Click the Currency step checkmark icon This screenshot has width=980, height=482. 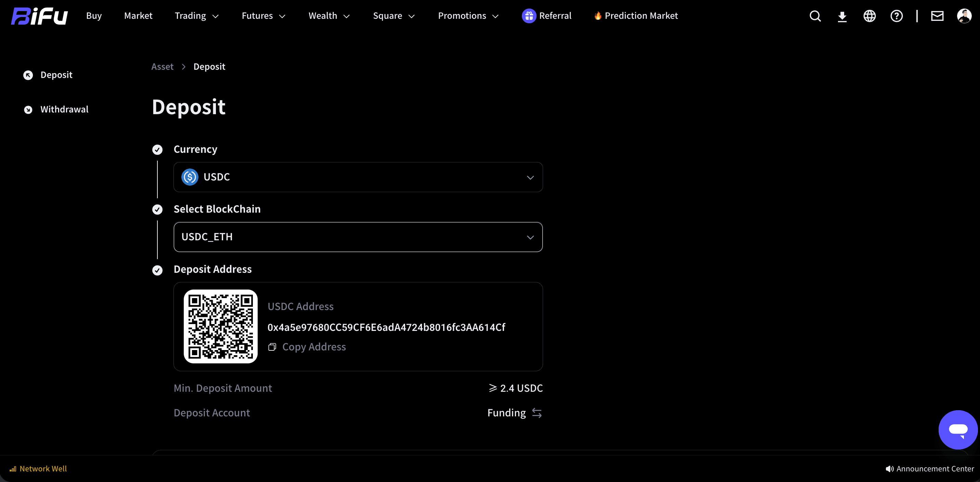click(x=157, y=150)
